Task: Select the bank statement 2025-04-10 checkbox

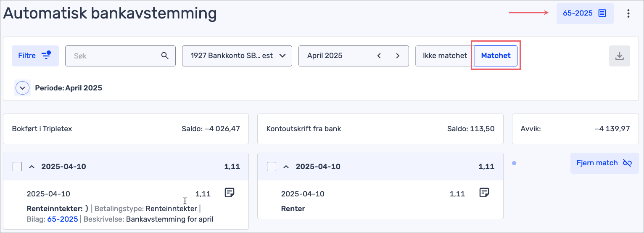Action: tap(272, 167)
